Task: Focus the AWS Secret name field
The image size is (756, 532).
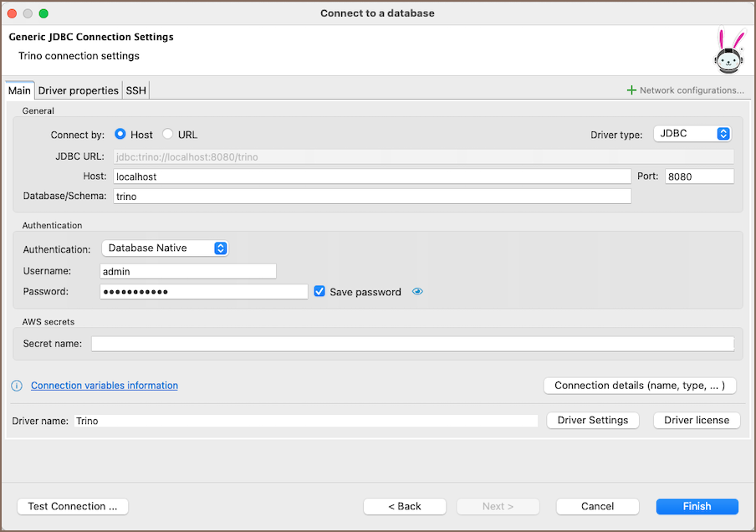Action: pyautogui.click(x=412, y=344)
